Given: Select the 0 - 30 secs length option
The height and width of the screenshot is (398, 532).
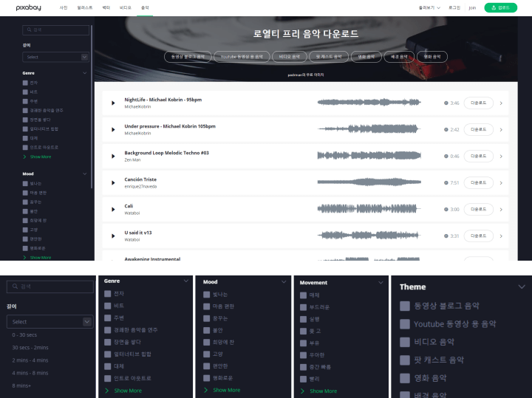Looking at the screenshot, I should (x=24, y=335).
